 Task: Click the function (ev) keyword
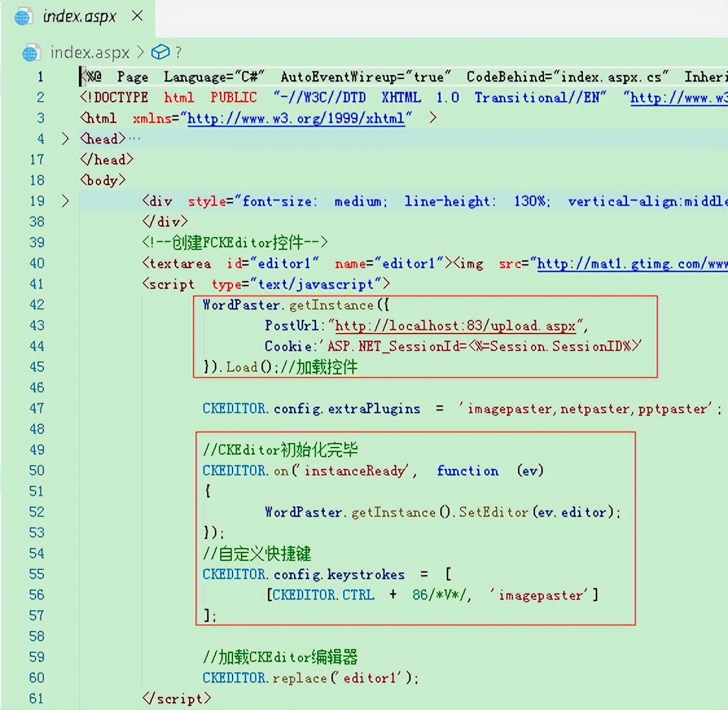click(x=490, y=471)
